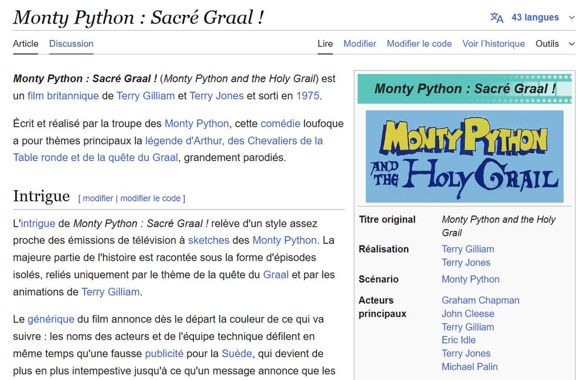The width and height of the screenshot is (588, 380).
Task: Follow the intrigue link in plot section
Action: click(x=38, y=224)
